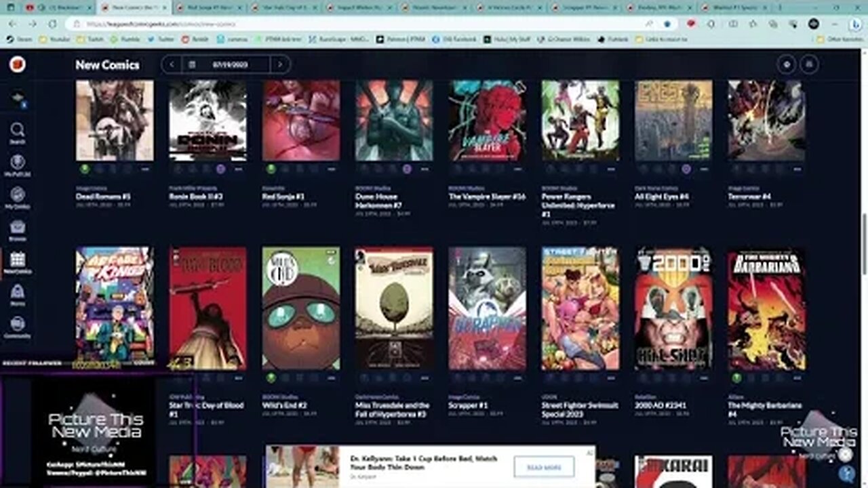
Task: Open Street Fighter Swimsuit Special 2023 link
Action: 580,409
